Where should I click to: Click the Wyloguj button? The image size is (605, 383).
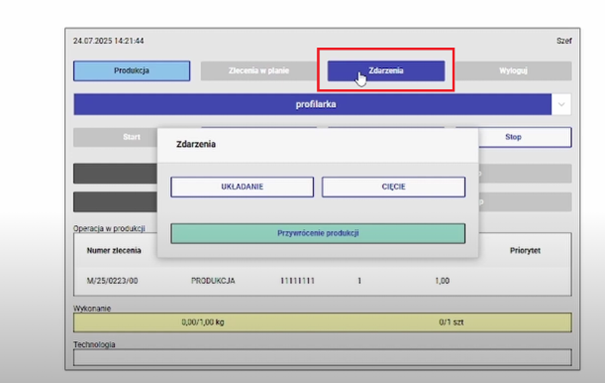coord(513,71)
